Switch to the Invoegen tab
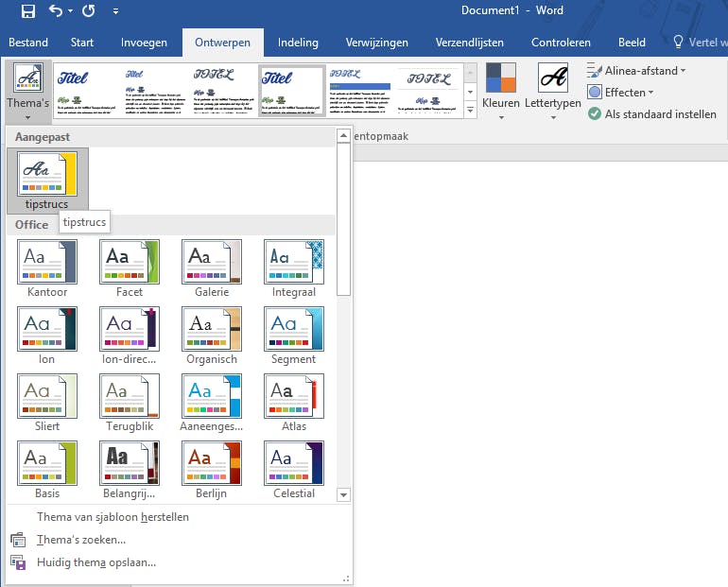The width and height of the screenshot is (728, 587). (x=144, y=43)
